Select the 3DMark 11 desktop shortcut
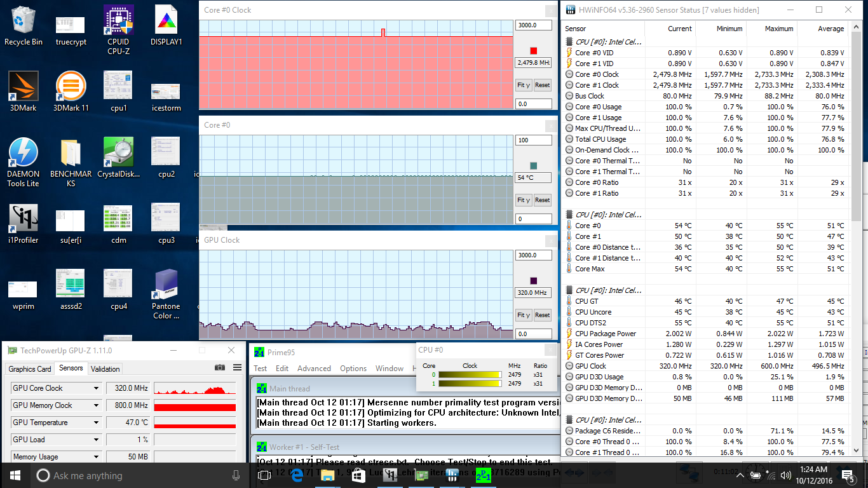868x488 pixels. coord(71,91)
